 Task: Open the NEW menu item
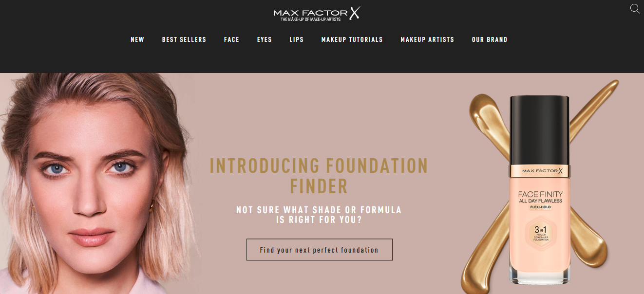point(137,39)
